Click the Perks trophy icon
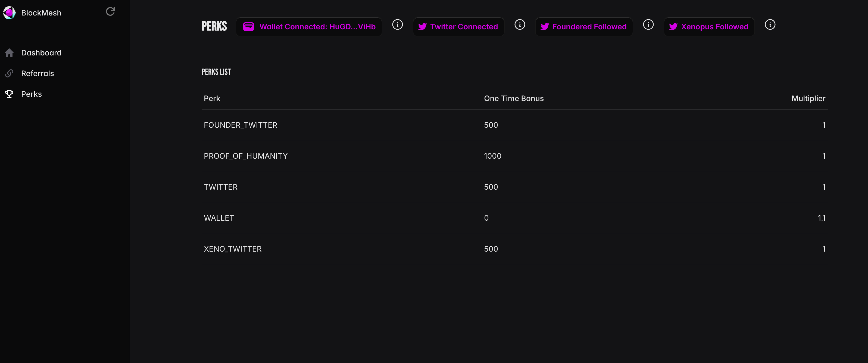The height and width of the screenshot is (363, 868). click(9, 94)
